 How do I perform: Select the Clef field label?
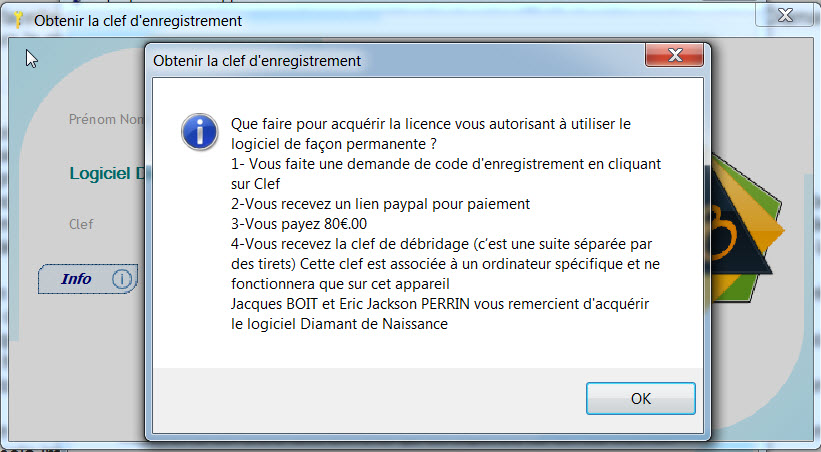pos(81,224)
